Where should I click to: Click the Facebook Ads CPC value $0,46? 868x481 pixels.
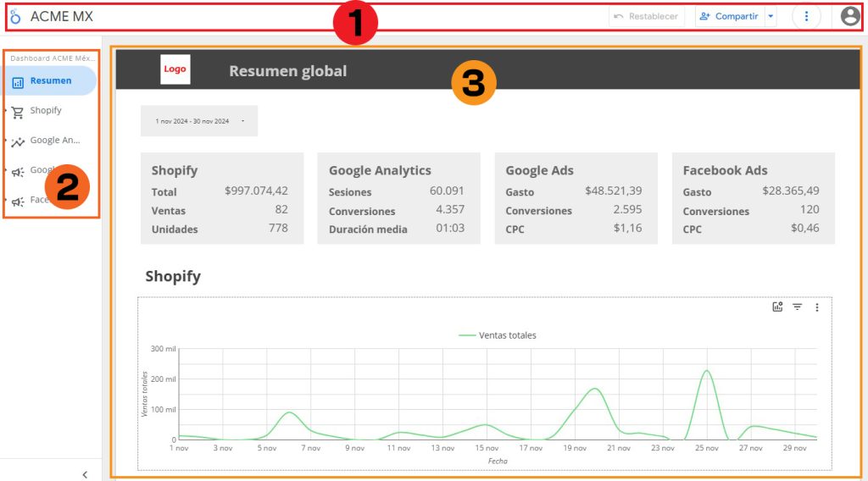[805, 228]
